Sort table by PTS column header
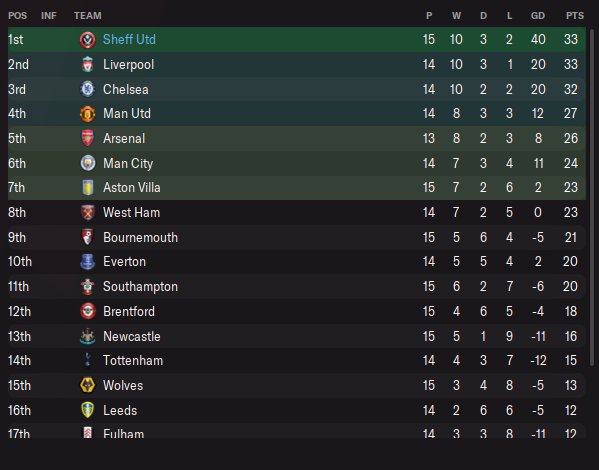This screenshot has height=470, width=599. 575,16
